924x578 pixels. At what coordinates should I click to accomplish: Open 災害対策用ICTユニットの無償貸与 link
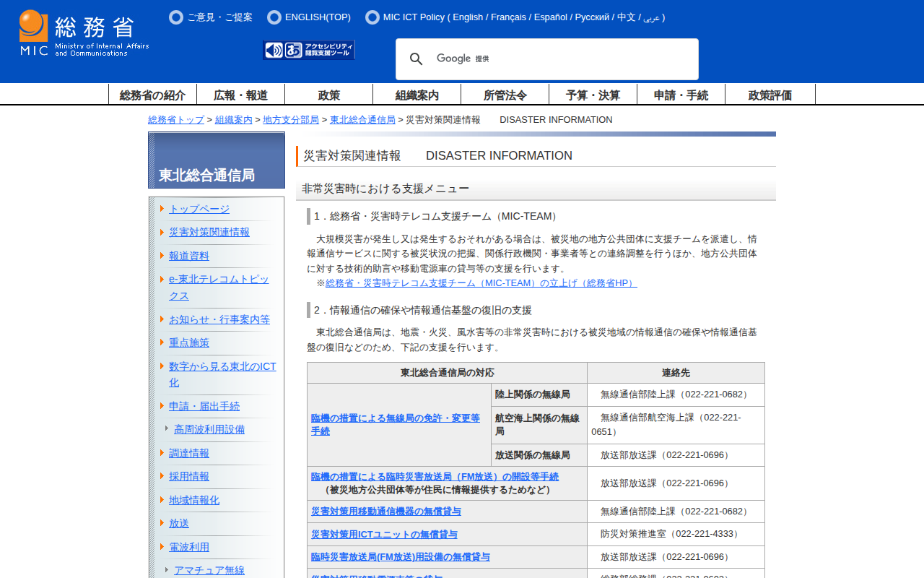[x=384, y=535]
